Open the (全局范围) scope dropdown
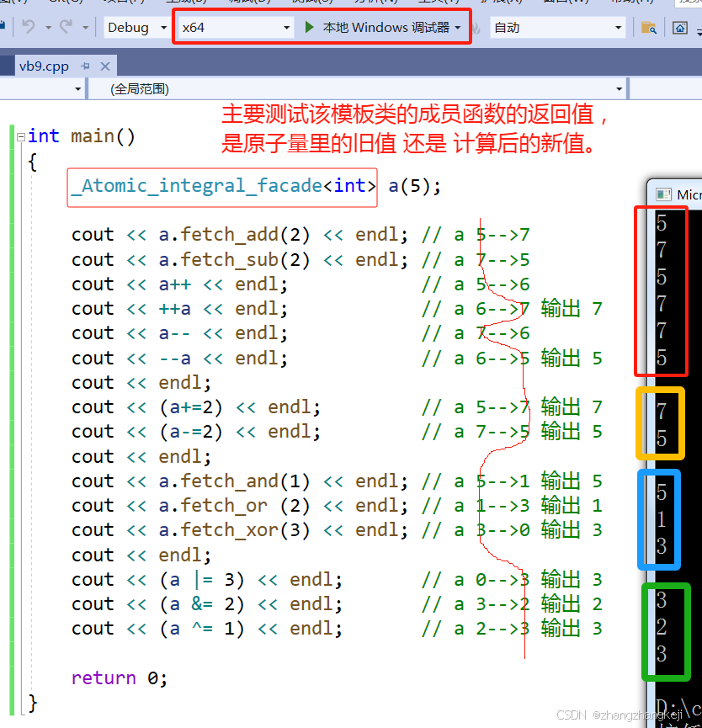This screenshot has width=702, height=728. point(620,88)
